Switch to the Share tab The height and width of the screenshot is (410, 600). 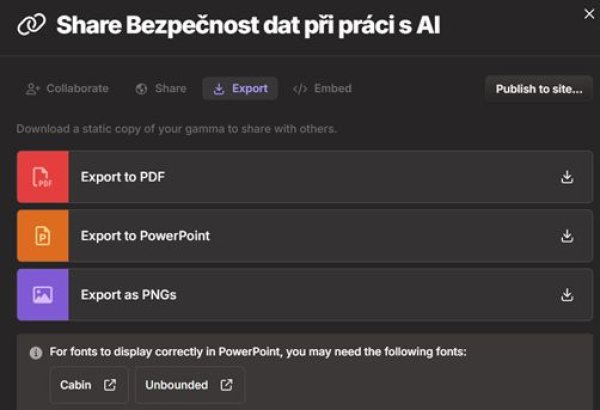coord(161,88)
